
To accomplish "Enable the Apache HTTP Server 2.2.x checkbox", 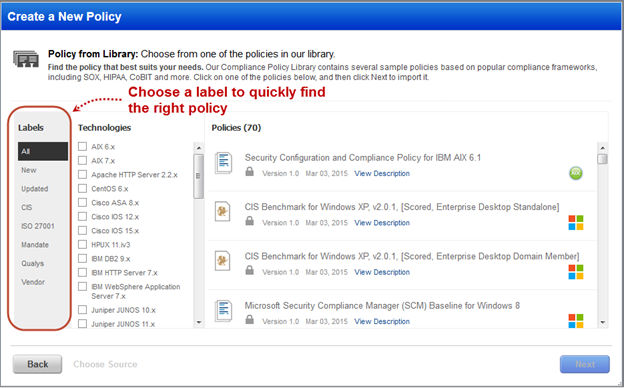I will click(x=82, y=174).
